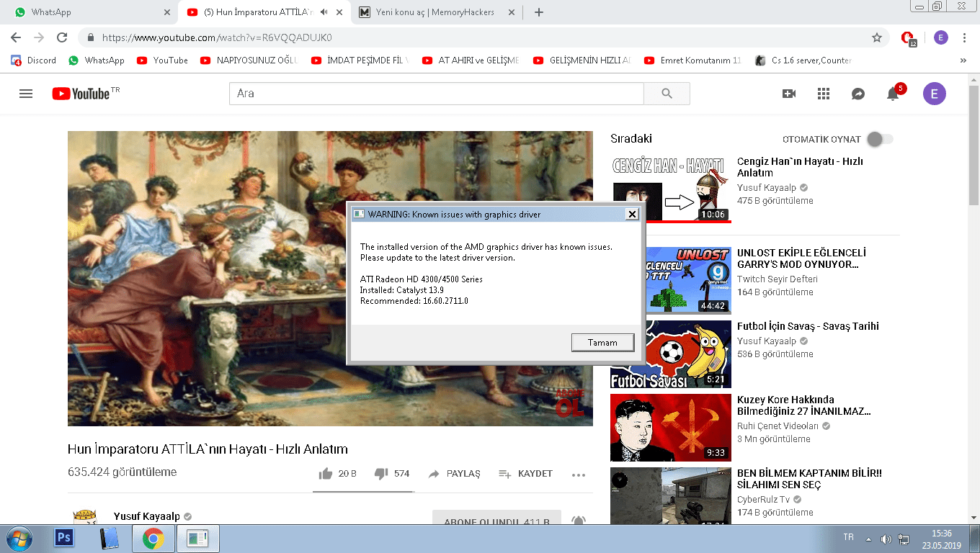This screenshot has width=980, height=553.
Task: Open the Discord bookmark
Action: tap(34, 60)
